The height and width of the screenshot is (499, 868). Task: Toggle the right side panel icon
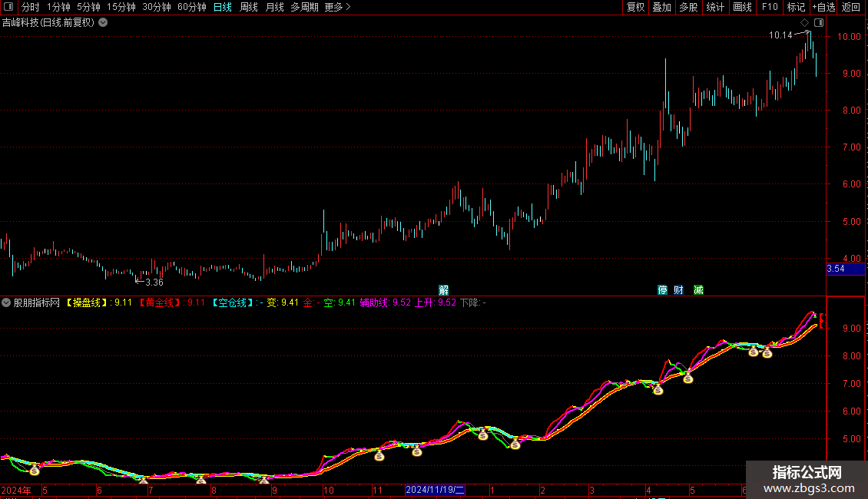pos(819,23)
